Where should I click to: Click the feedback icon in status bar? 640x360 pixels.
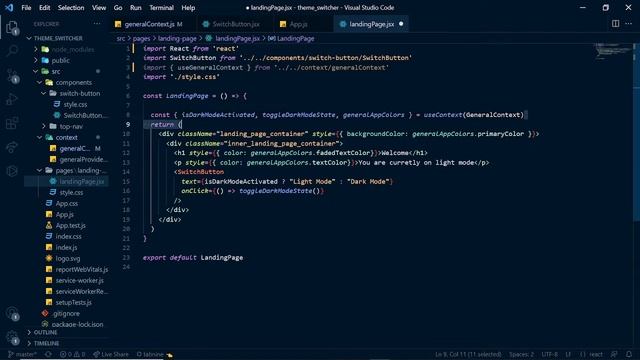click(614, 354)
